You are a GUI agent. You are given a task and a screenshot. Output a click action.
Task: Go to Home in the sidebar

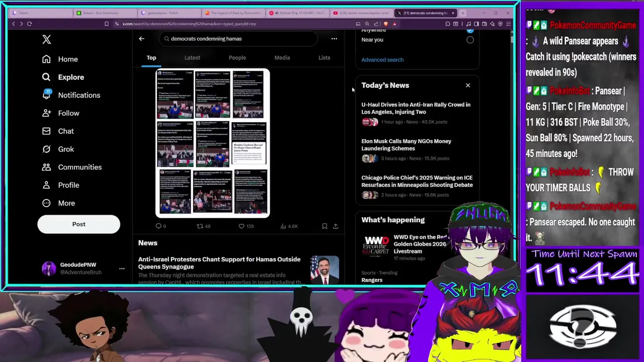point(60,59)
